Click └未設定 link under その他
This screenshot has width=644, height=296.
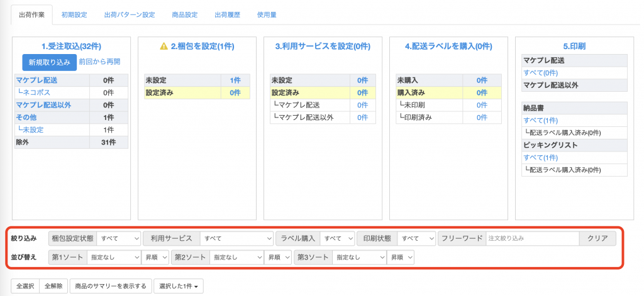tap(31, 129)
